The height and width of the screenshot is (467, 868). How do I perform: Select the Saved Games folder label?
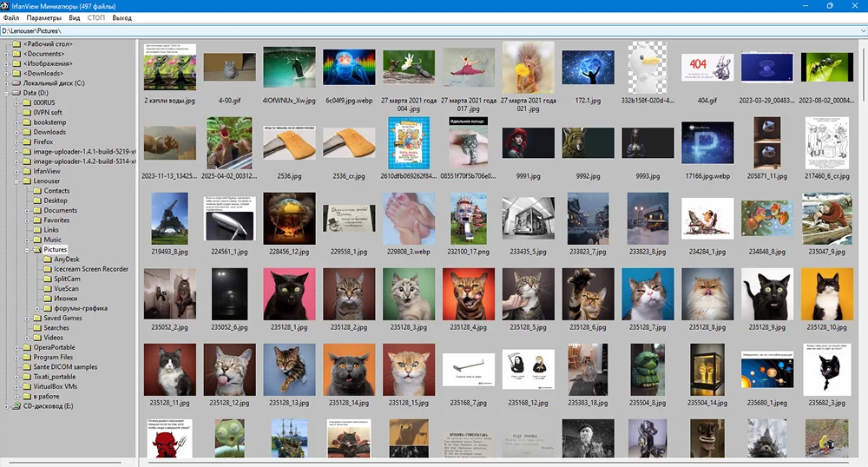click(x=63, y=319)
